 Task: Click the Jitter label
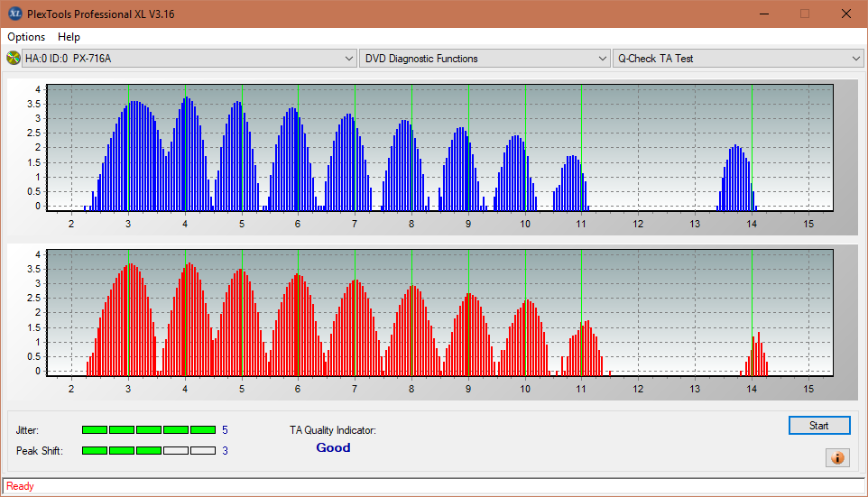(x=27, y=430)
